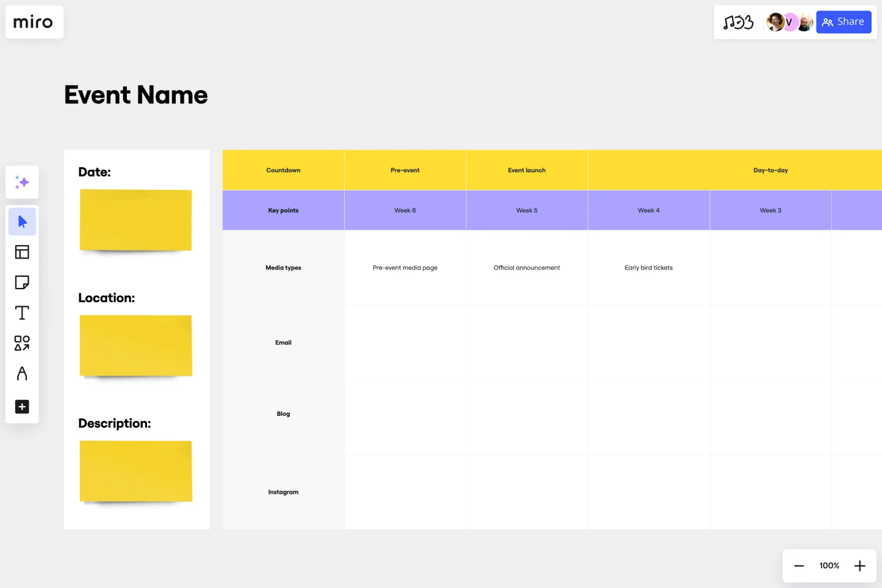The image size is (882, 588).
Task: Select the Week 6 cell
Action: [x=405, y=211]
